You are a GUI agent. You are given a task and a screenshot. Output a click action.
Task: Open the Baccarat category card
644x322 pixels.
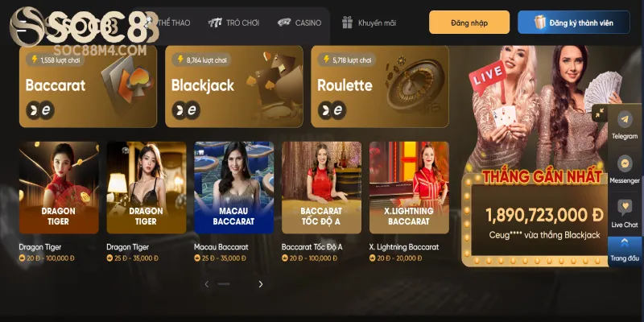pyautogui.click(x=88, y=87)
